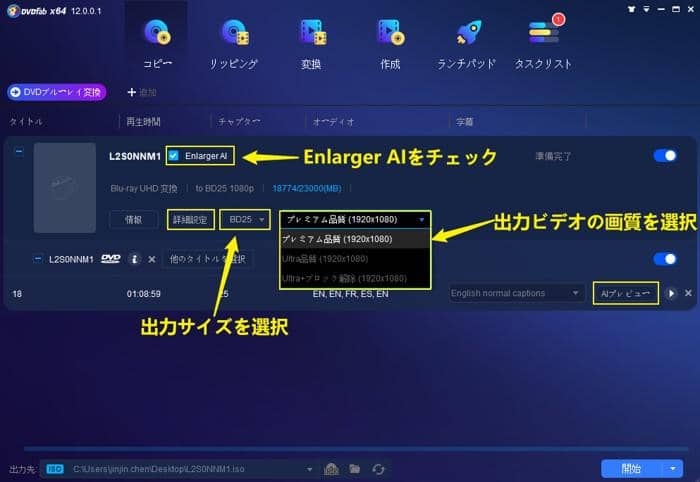Toggle the DVD source L2S0NNM1 switch
Screen dimensions: 700x482
[665, 259]
